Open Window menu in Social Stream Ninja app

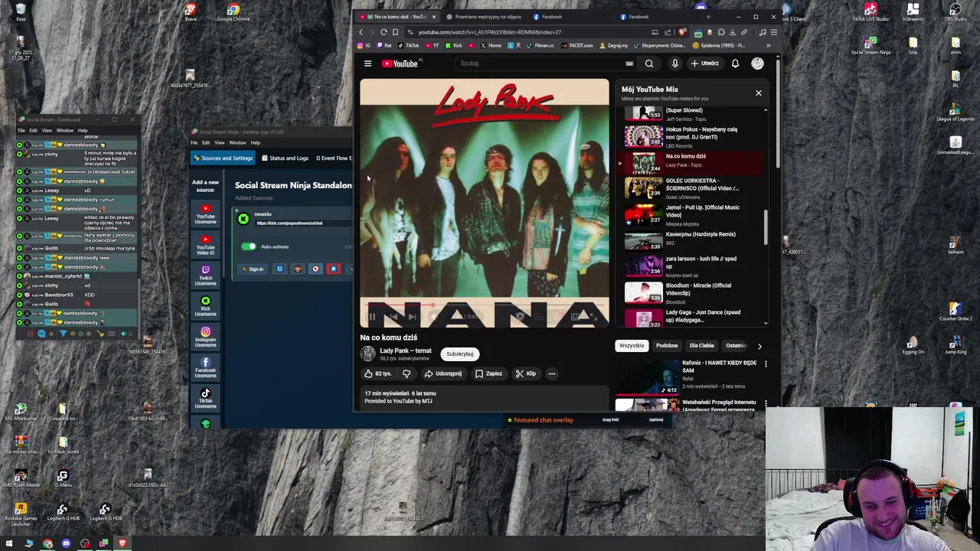point(237,142)
